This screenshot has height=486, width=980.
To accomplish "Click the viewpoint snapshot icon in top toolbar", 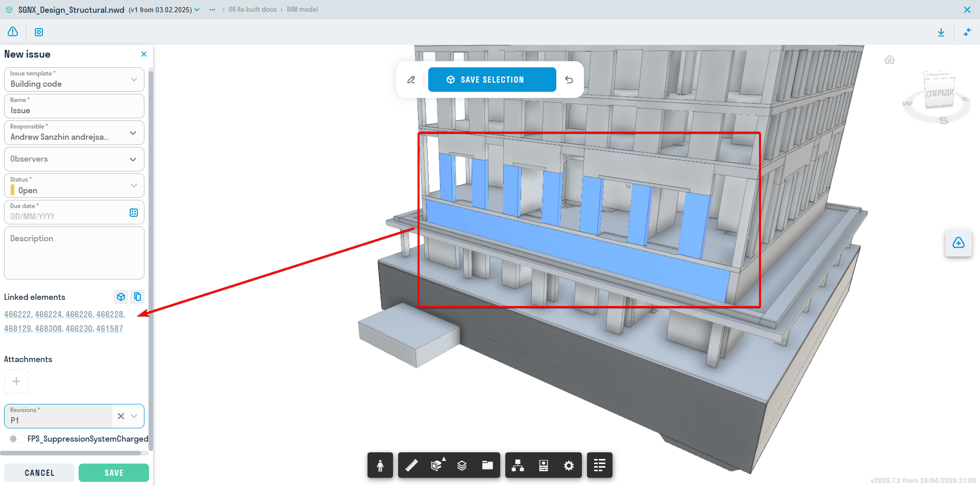I will point(39,32).
